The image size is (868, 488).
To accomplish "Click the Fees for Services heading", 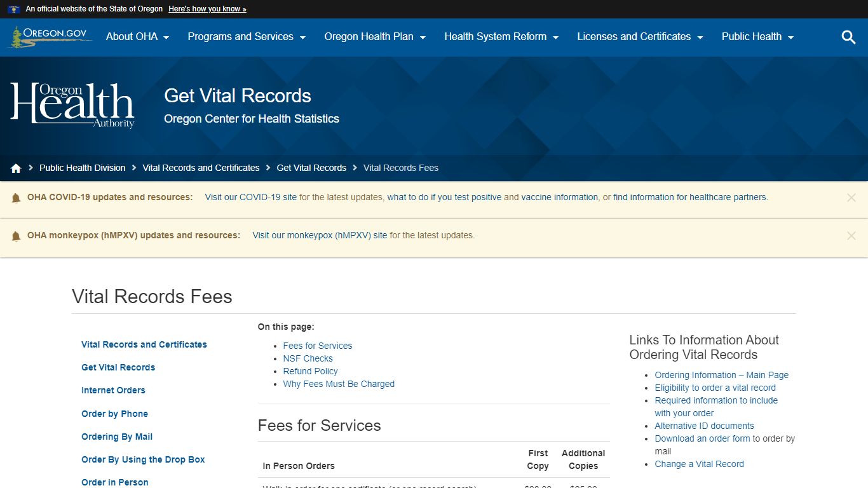I will click(x=320, y=426).
